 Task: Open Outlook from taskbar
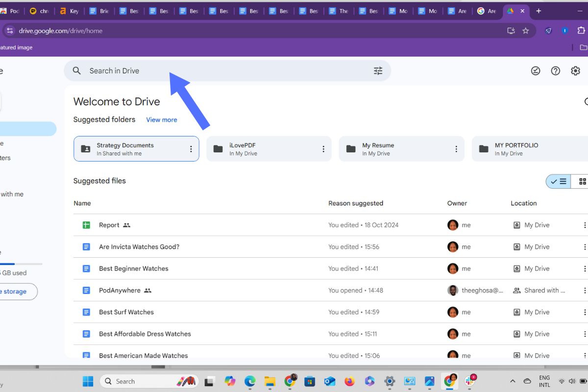click(330, 381)
